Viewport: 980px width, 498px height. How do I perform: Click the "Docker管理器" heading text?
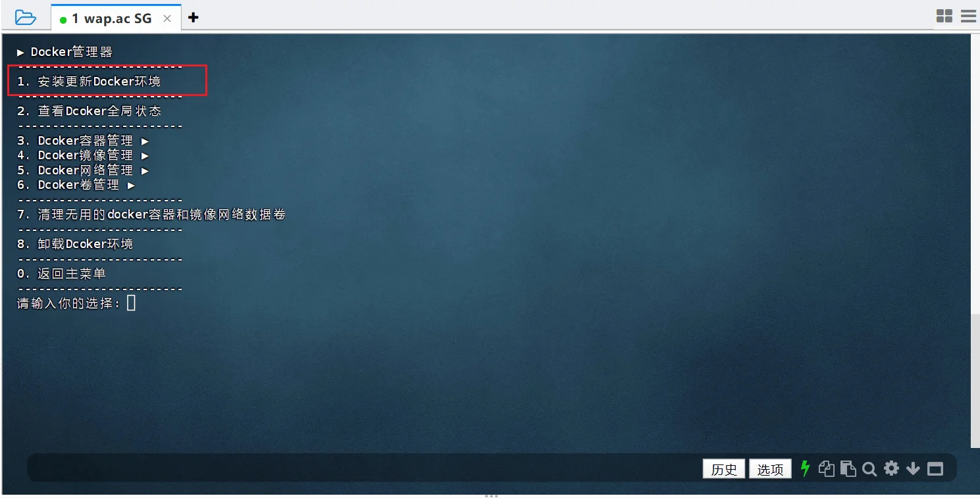pos(72,52)
